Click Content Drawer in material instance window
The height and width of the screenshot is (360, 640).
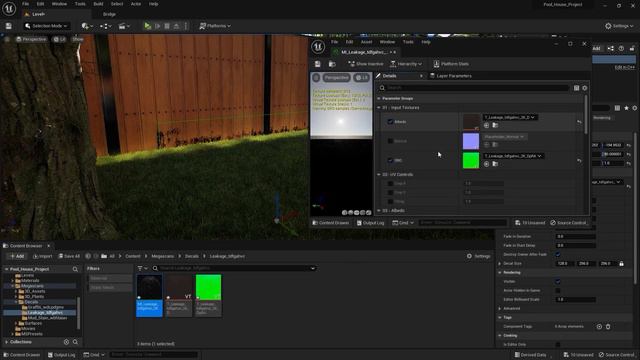coord(331,223)
